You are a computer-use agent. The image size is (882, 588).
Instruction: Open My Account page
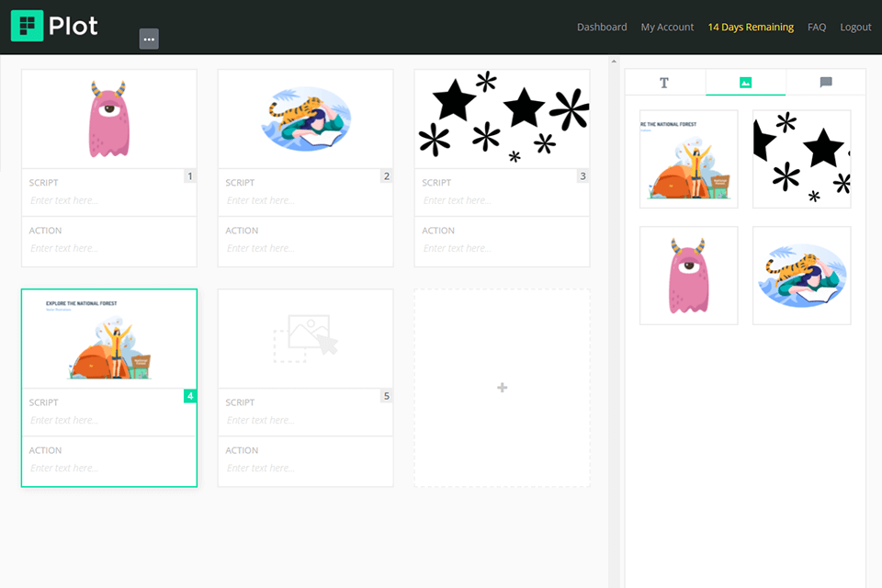point(667,27)
